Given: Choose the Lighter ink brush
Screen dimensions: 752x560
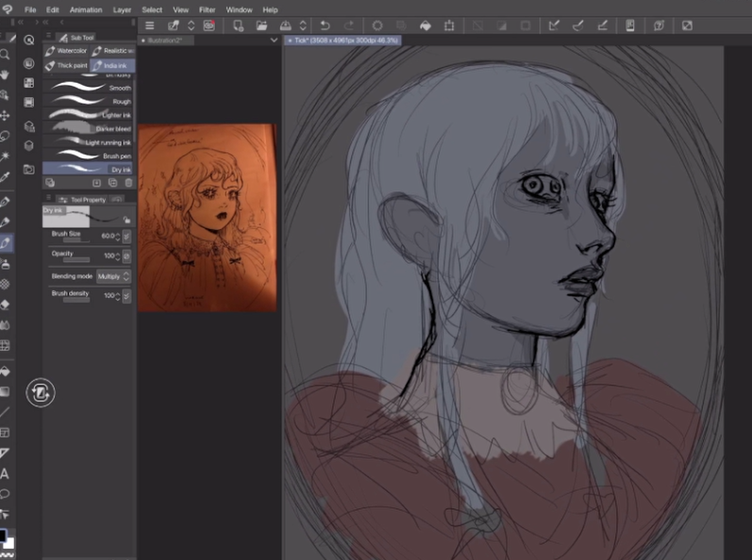Looking at the screenshot, I should pyautogui.click(x=88, y=114).
